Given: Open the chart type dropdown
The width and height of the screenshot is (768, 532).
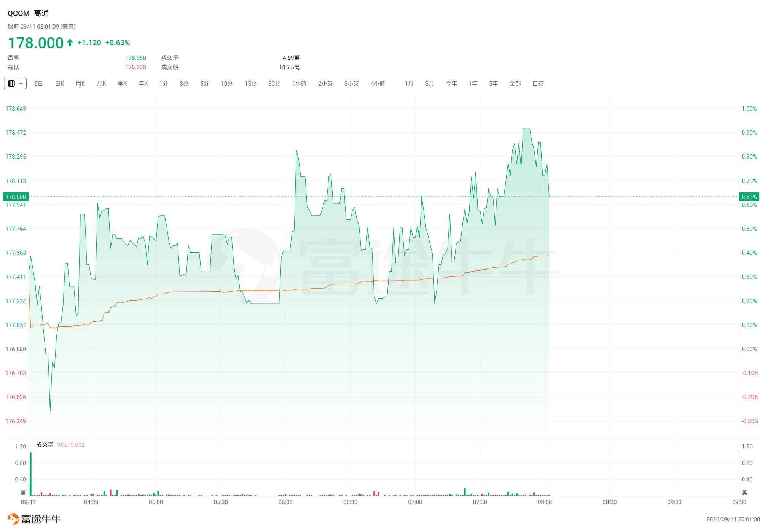Looking at the screenshot, I should coord(15,83).
